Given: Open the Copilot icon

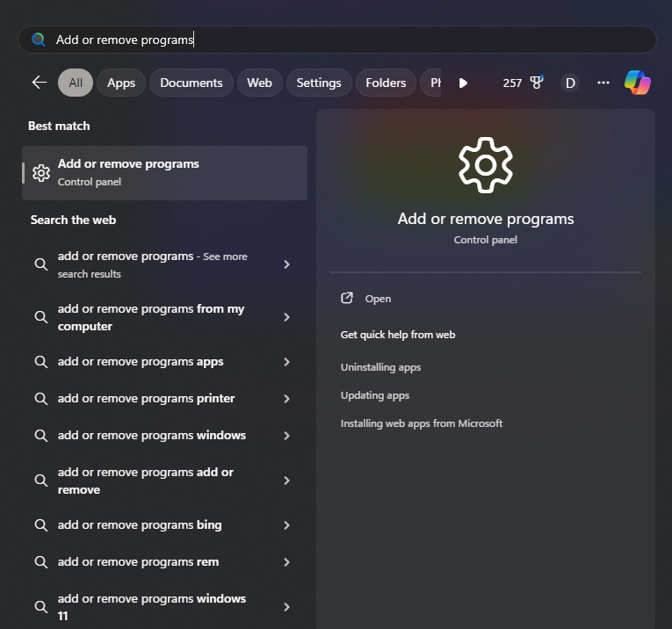Looking at the screenshot, I should (637, 83).
